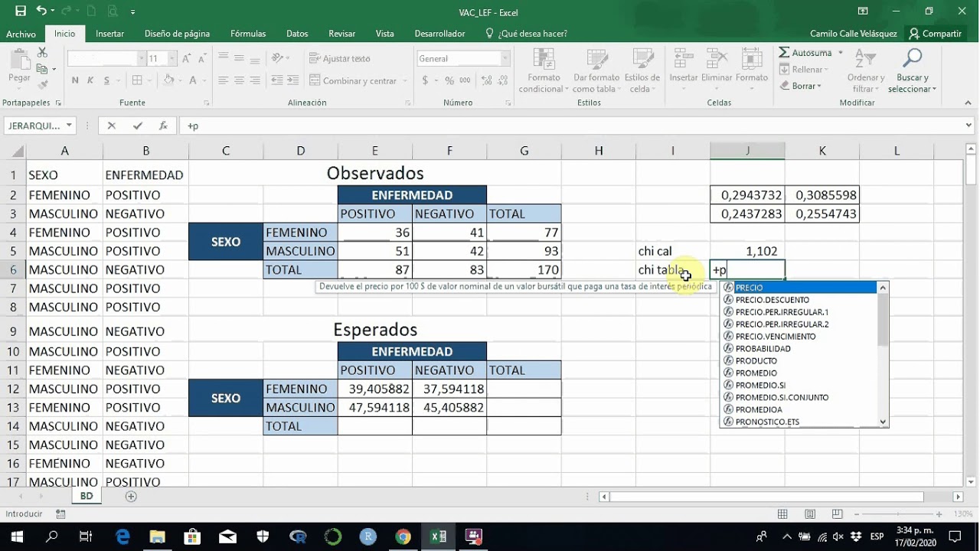Open the Archivo tab
This screenshot has height=551, width=980.
(x=21, y=34)
